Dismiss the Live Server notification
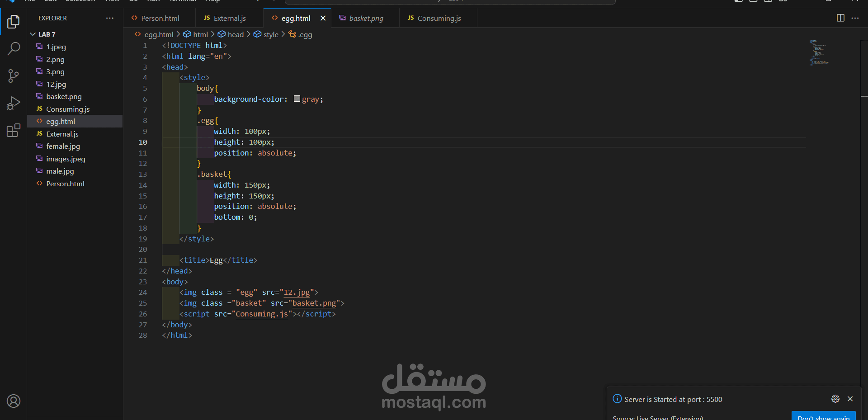Viewport: 868px width, 420px height. pos(850,399)
